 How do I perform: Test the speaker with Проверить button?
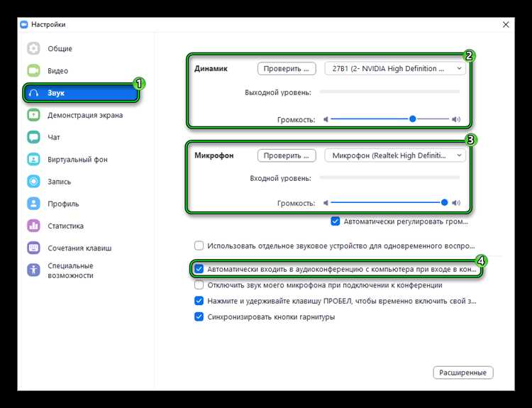tap(287, 69)
